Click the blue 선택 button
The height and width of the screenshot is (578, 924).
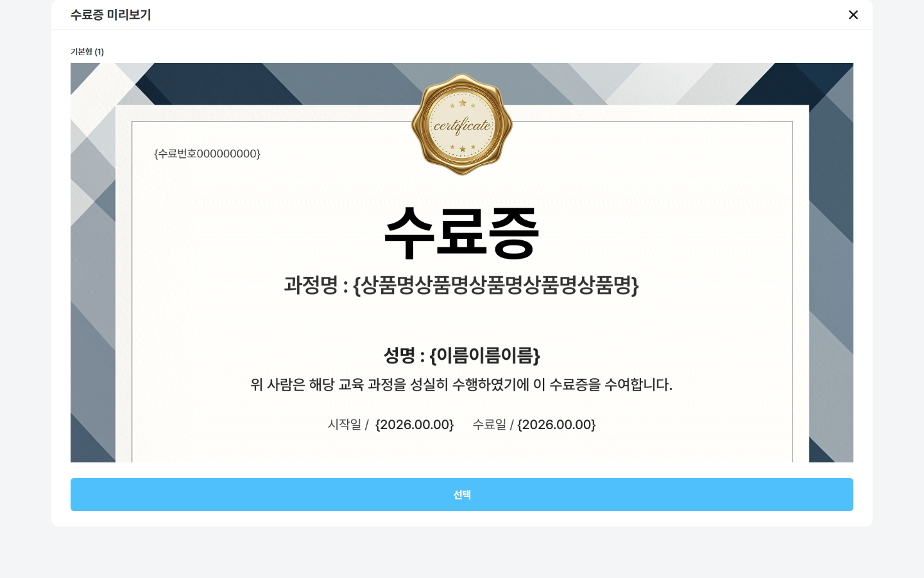(462, 495)
